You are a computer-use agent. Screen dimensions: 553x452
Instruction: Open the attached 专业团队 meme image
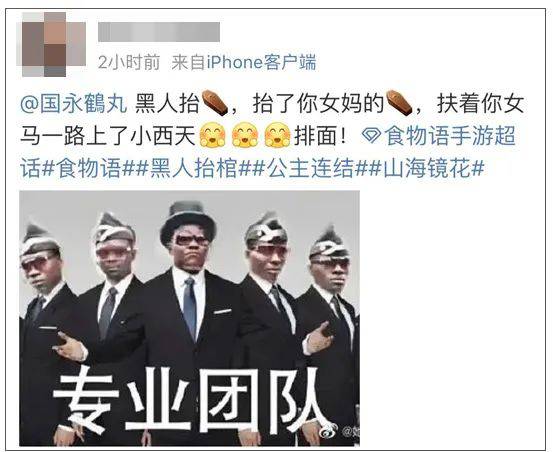(x=190, y=318)
